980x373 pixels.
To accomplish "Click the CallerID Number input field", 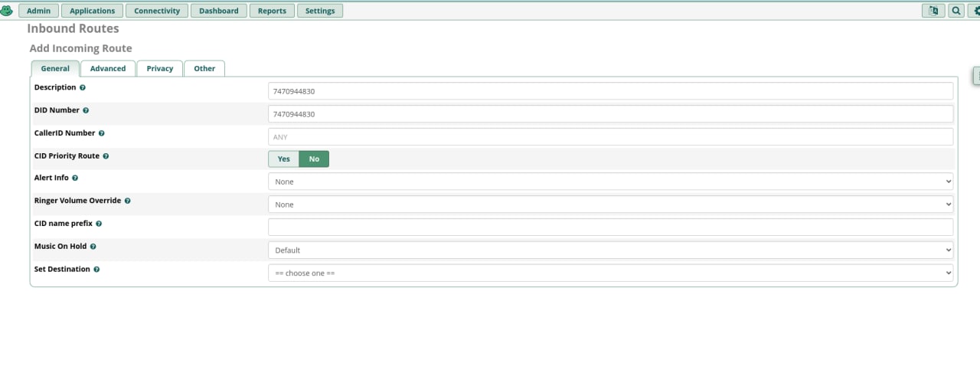I will pyautogui.click(x=610, y=136).
